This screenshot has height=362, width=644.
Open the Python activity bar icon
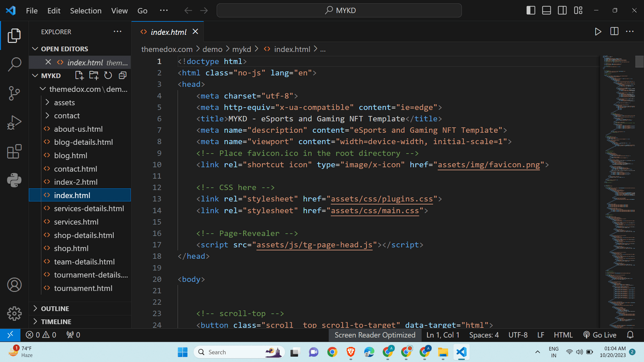[x=14, y=180]
